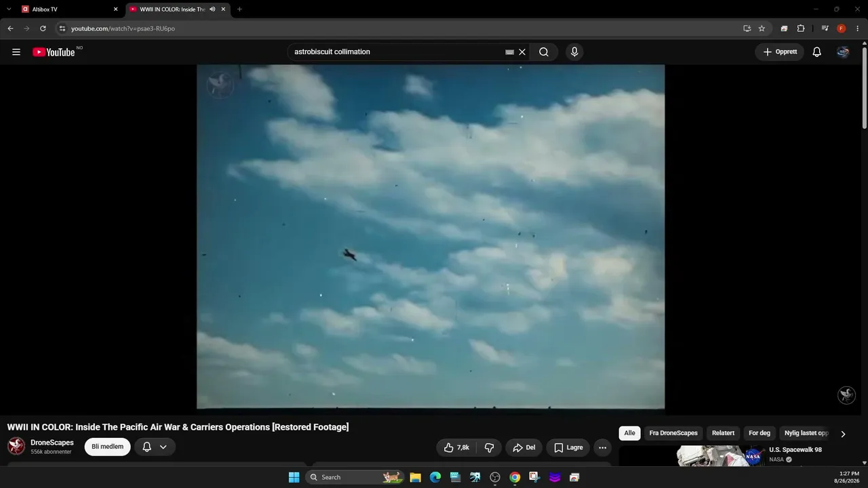
Task: Click the taskbar Search box
Action: coord(355,477)
